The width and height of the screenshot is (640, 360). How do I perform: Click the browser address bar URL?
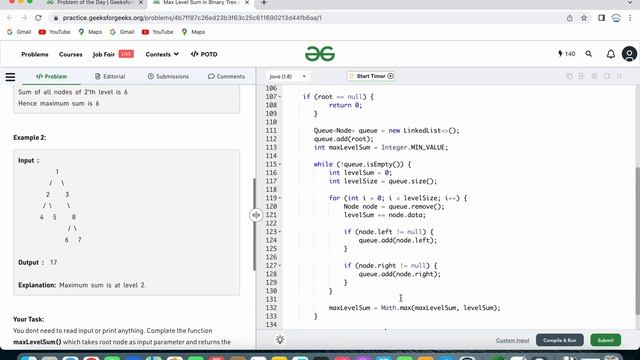click(x=192, y=18)
